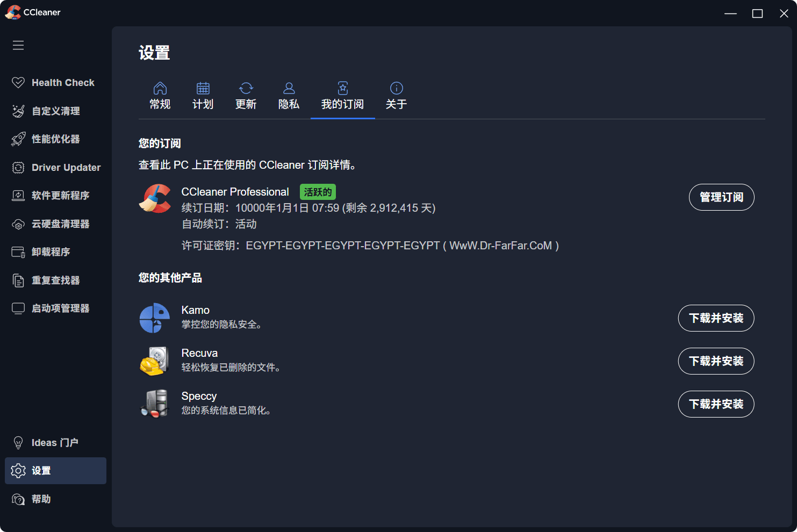Viewport: 797px width, 532px height.
Task: Click the 管理订阅 button
Action: point(721,197)
